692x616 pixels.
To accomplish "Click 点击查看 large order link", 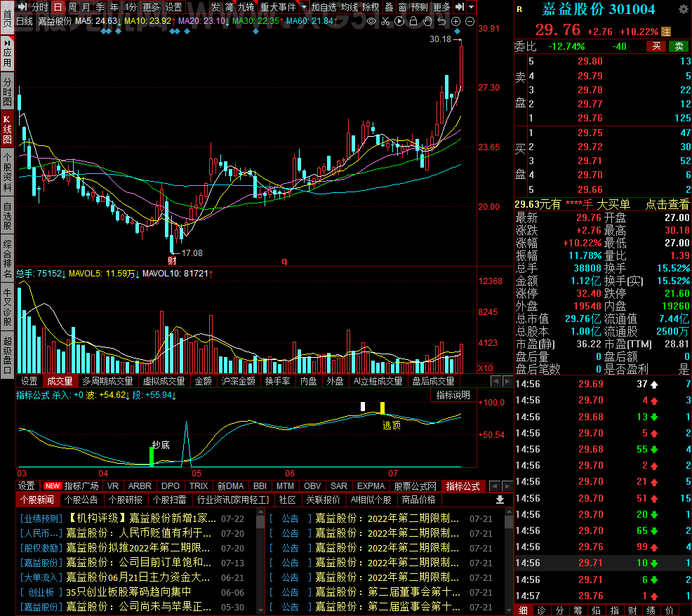I will 667,204.
